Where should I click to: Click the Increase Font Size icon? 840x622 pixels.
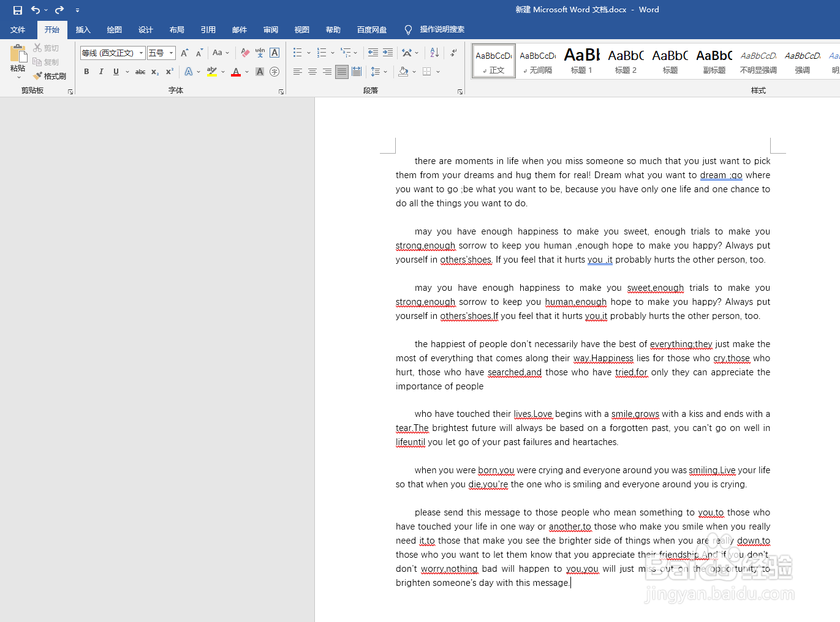pos(184,53)
